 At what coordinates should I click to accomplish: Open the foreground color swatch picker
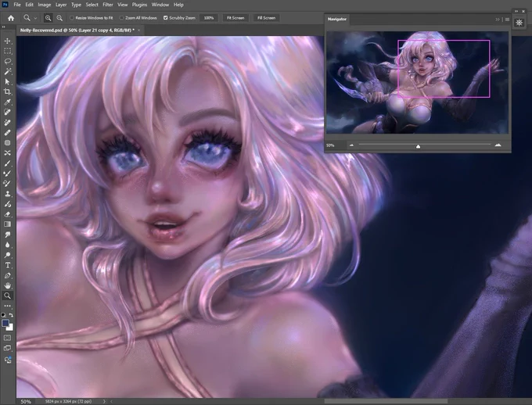[x=5, y=323]
